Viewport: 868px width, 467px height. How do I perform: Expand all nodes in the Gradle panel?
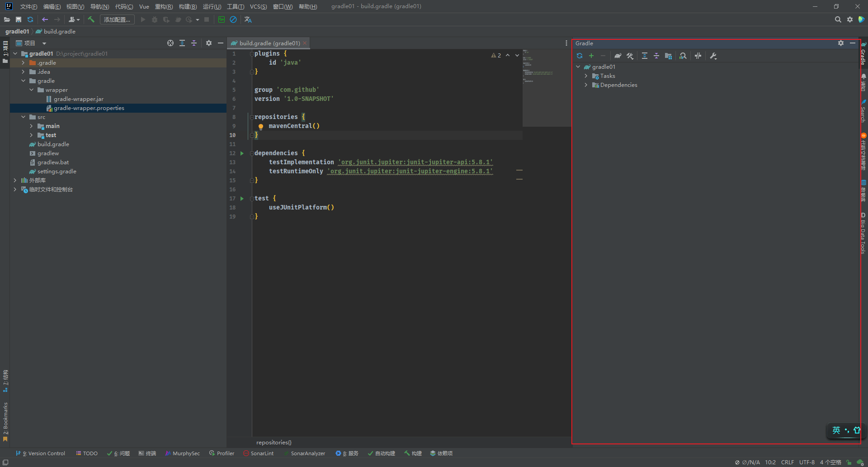[645, 56]
